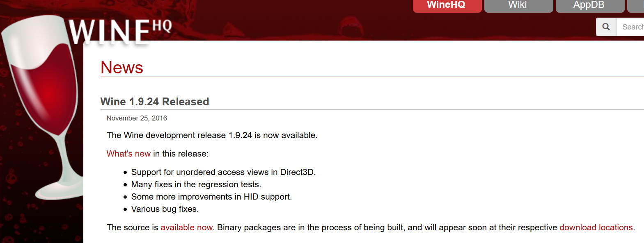
Task: Click the "Various bug fixes" bullet
Action: [165, 209]
